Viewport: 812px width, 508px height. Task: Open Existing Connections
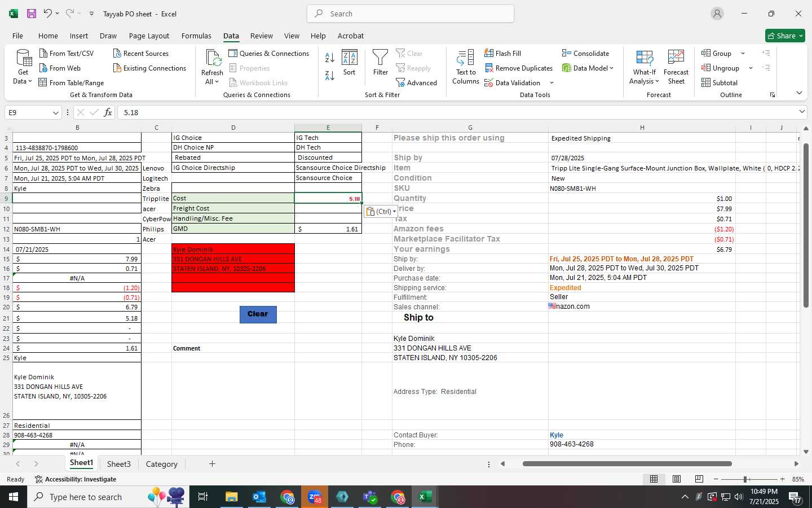pyautogui.click(x=149, y=68)
